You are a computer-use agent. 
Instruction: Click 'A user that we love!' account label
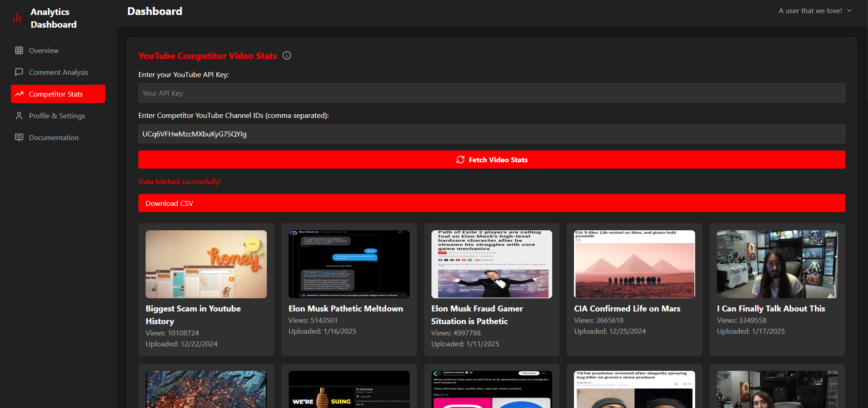(x=810, y=10)
